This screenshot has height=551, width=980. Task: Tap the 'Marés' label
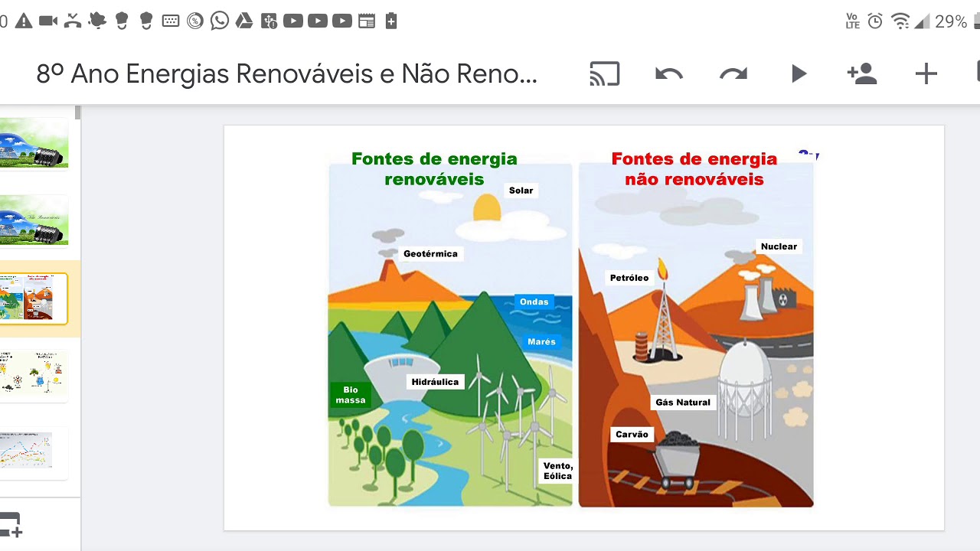tap(541, 341)
